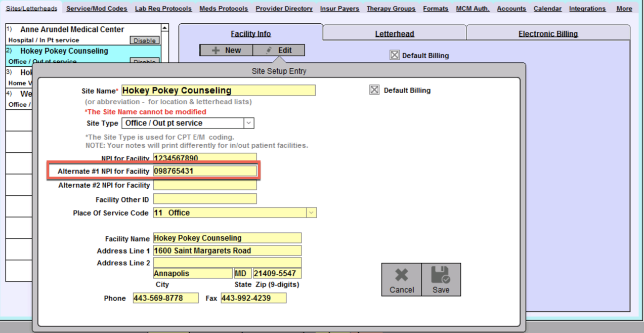Switch to the Letterhead tab
Image resolution: width=644 pixels, height=333 pixels.
point(394,34)
